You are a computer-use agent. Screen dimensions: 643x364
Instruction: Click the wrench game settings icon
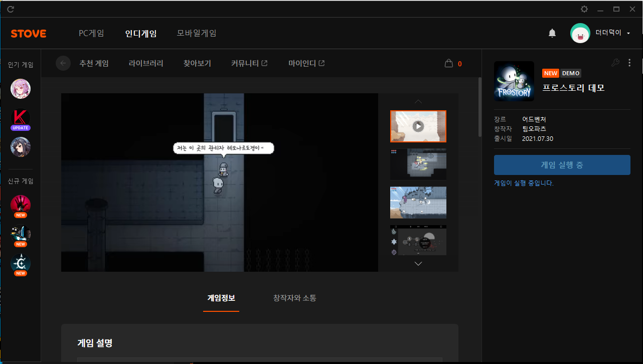pyautogui.click(x=615, y=63)
